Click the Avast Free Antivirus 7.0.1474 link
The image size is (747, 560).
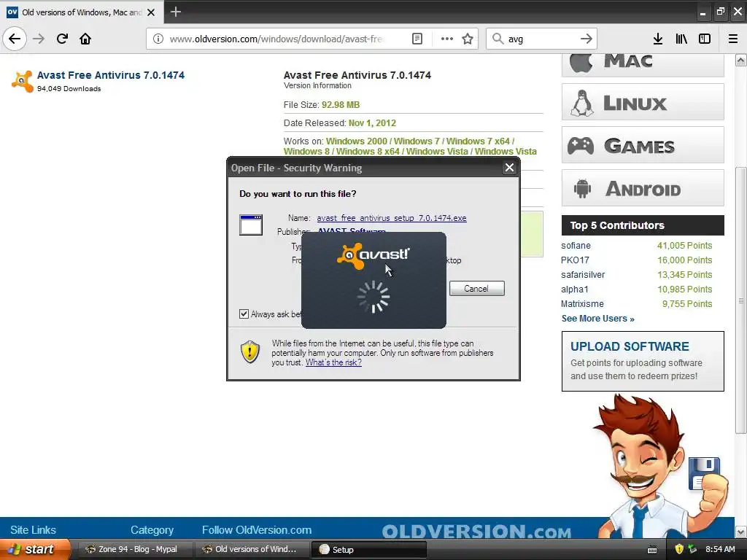[x=111, y=75]
